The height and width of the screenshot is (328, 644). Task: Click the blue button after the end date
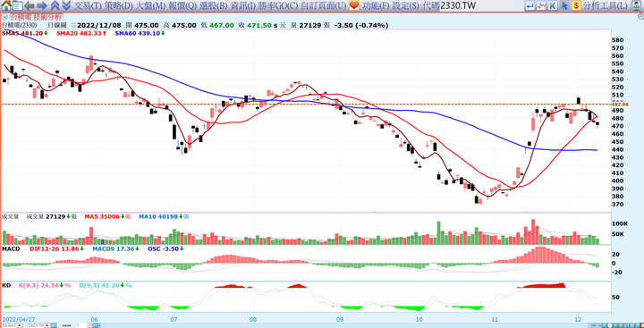(x=54, y=325)
